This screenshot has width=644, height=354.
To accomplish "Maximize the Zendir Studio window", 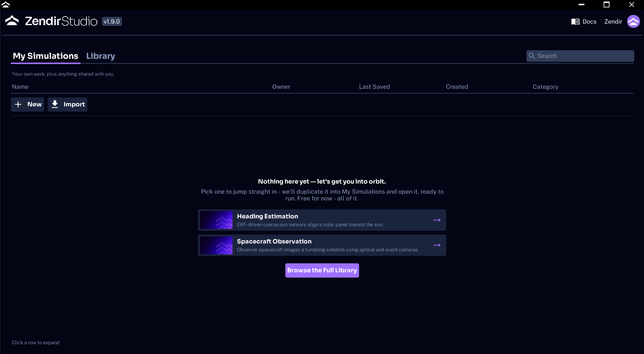I will point(607,4).
